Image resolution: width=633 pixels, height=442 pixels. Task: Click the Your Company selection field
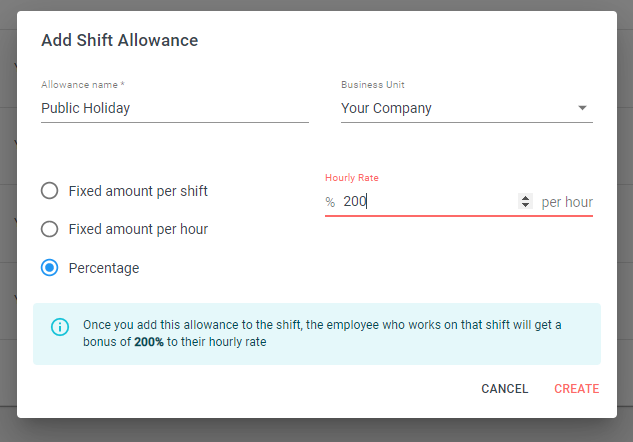[467, 108]
